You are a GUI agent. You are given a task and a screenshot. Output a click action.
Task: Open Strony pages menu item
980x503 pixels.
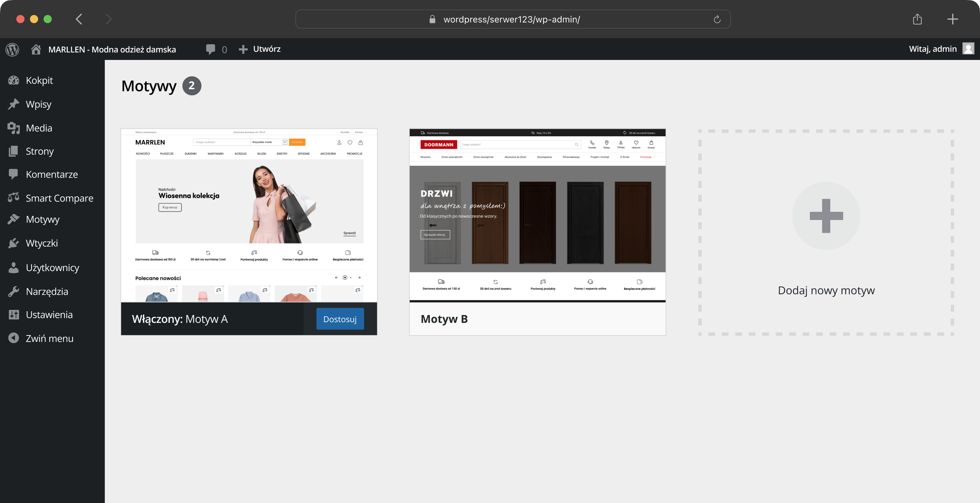pos(39,151)
